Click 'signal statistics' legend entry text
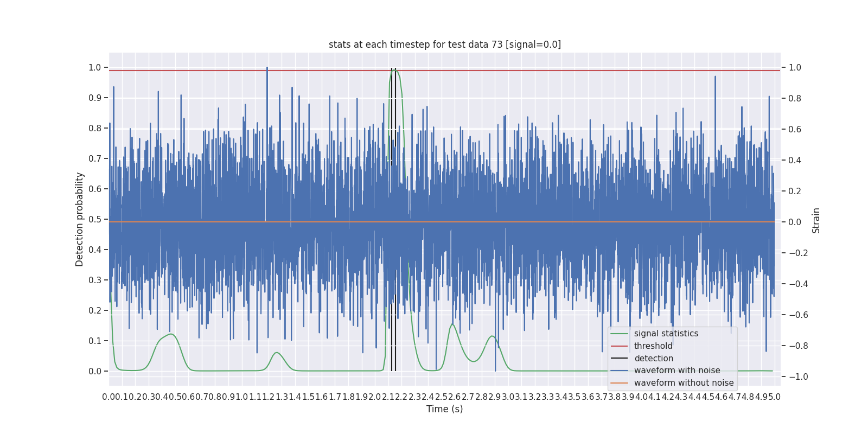Viewport: 868px width, 434px height. coord(666,334)
